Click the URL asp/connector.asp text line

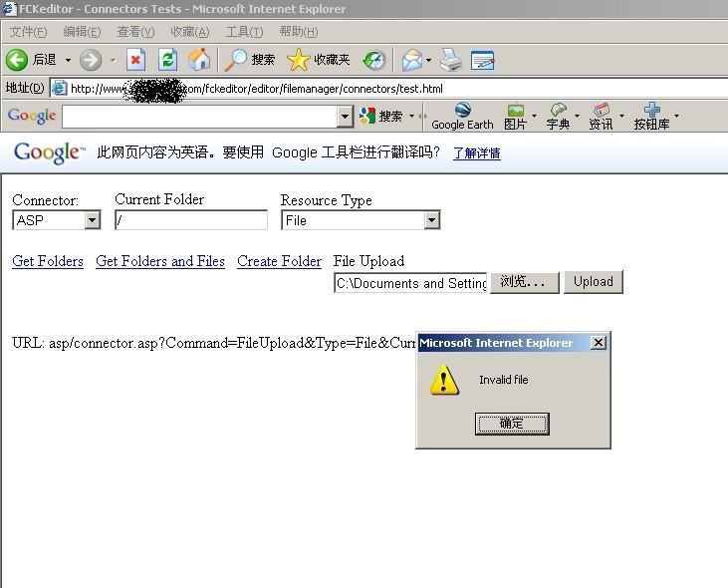[x=213, y=343]
